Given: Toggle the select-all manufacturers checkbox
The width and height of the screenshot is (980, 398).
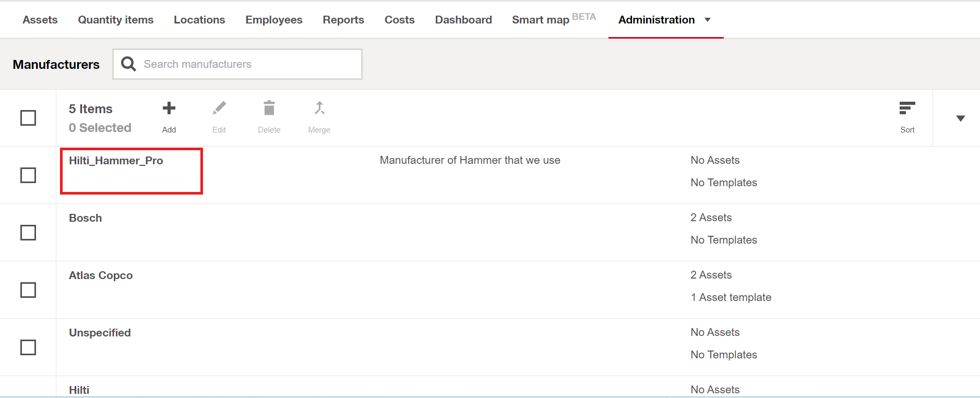Looking at the screenshot, I should (x=28, y=118).
